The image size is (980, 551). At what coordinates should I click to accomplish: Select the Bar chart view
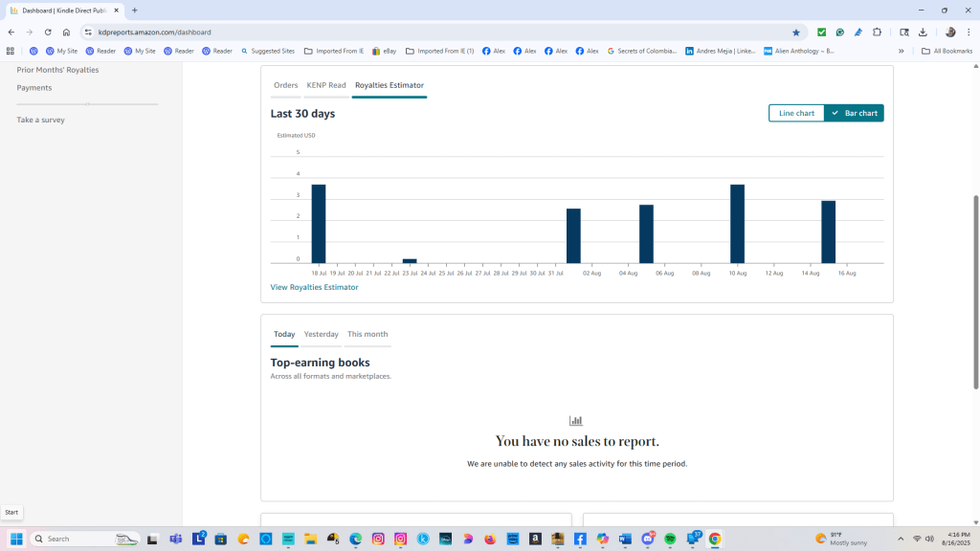(855, 113)
